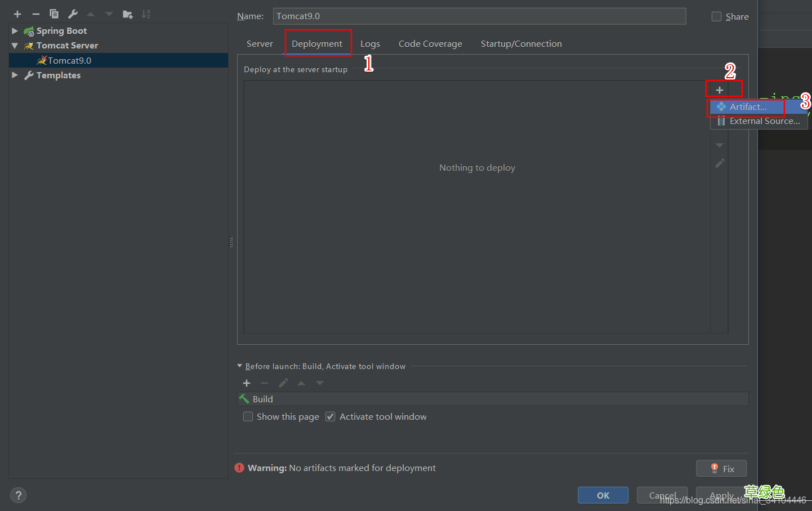812x511 pixels.
Task: Click the remove configuration minus icon
Action: [36, 14]
